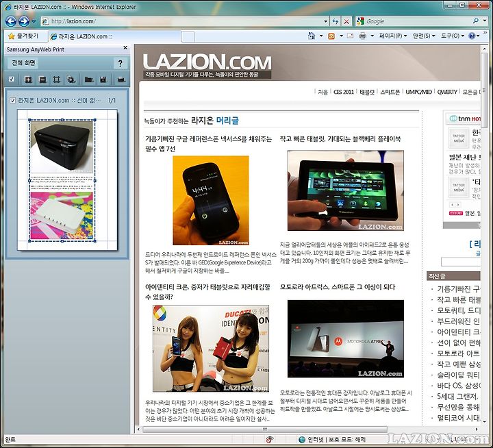
Task: Click the red X stop loading icon
Action: (346, 21)
